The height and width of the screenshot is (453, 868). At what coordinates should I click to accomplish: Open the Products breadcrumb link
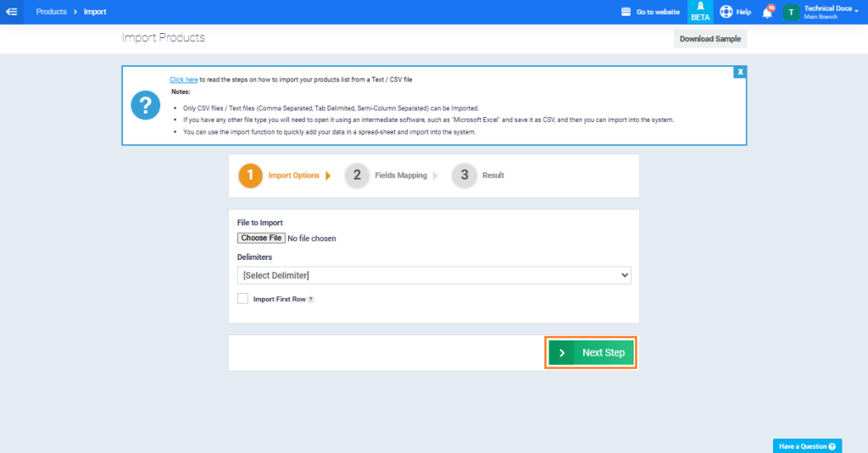pyautogui.click(x=51, y=12)
